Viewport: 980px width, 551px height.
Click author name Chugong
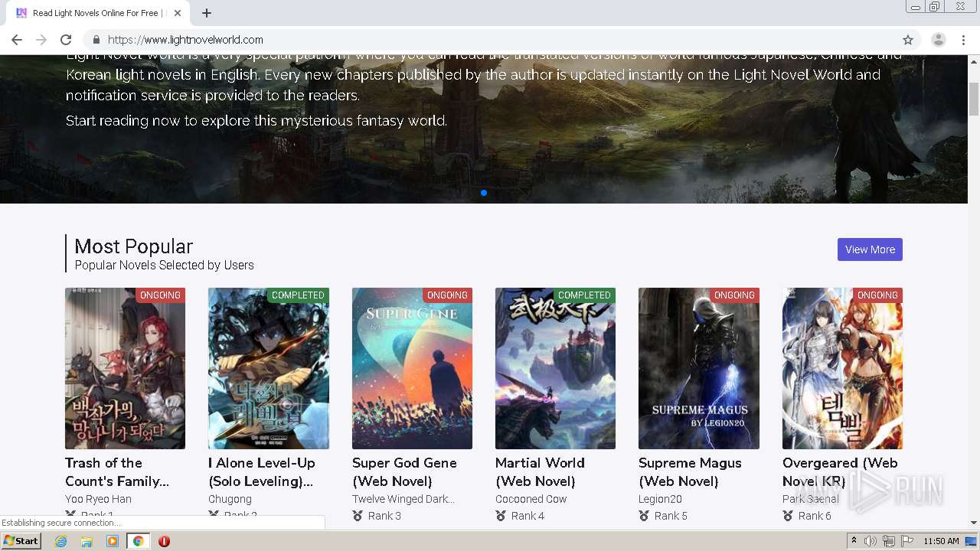click(230, 499)
